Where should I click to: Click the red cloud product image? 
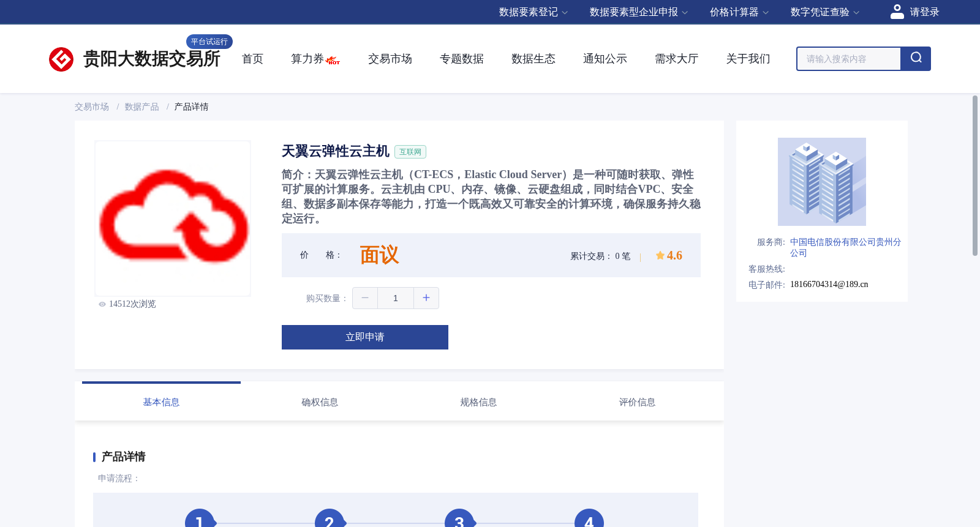pos(173,219)
